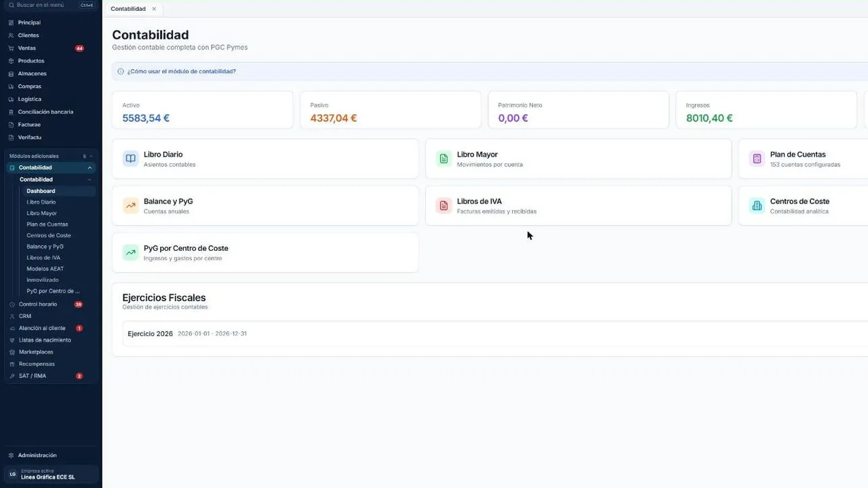Open the Ejercicio 2026 fiscal year row
The image size is (868, 488).
[x=495, y=333]
